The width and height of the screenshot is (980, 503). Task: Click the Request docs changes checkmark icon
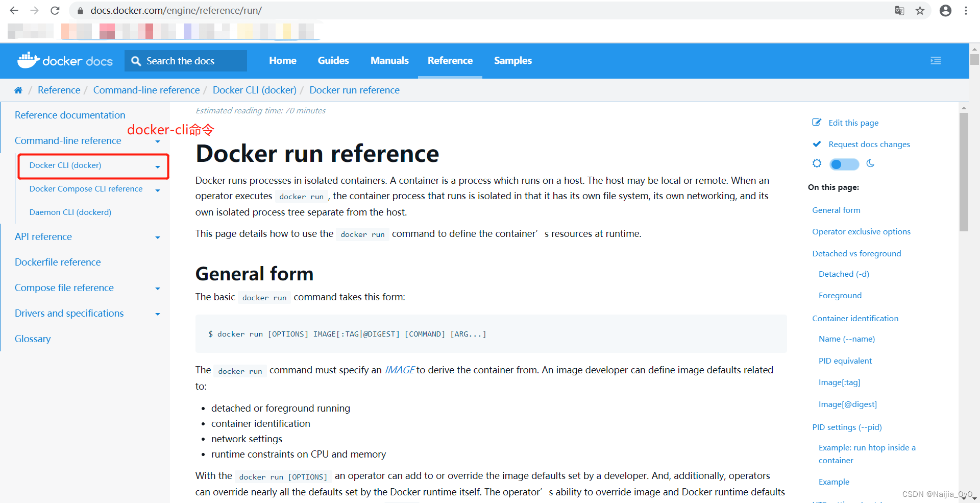pyautogui.click(x=817, y=144)
